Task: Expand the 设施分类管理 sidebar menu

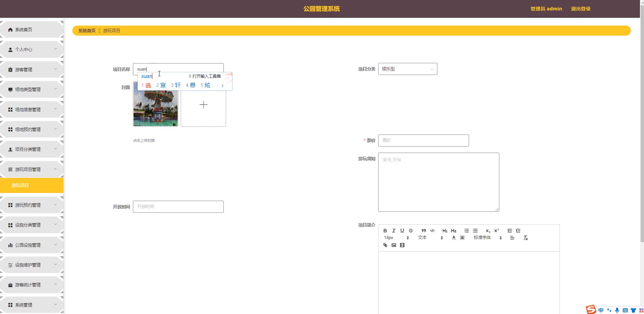Action: (32, 225)
